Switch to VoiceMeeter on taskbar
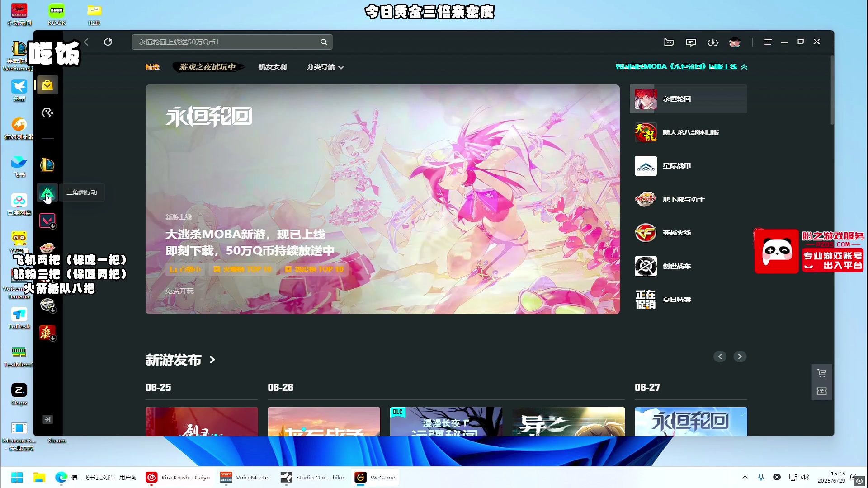 tap(245, 477)
